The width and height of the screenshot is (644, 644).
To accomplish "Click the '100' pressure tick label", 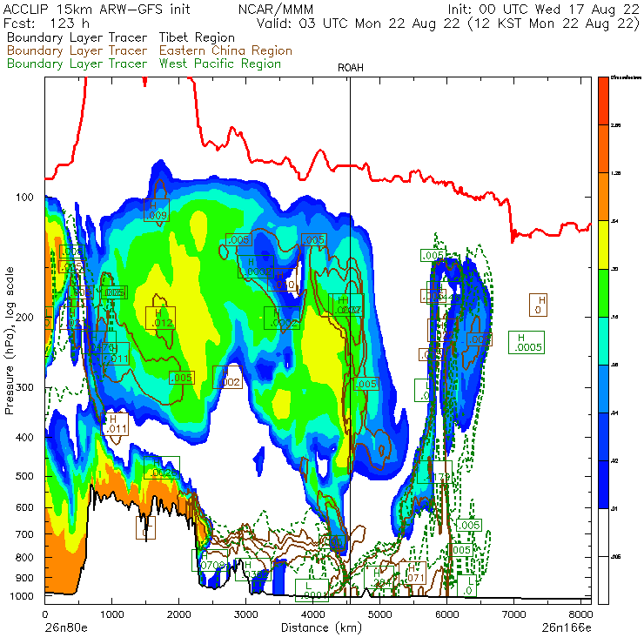I will pyautogui.click(x=24, y=198).
